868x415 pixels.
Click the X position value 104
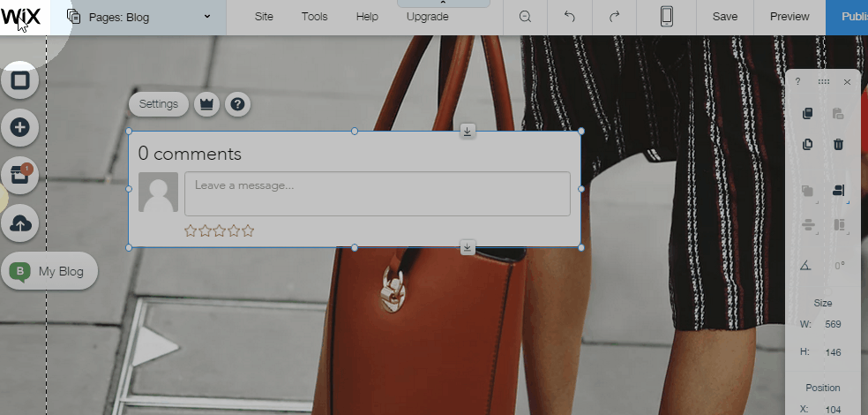[x=833, y=410]
